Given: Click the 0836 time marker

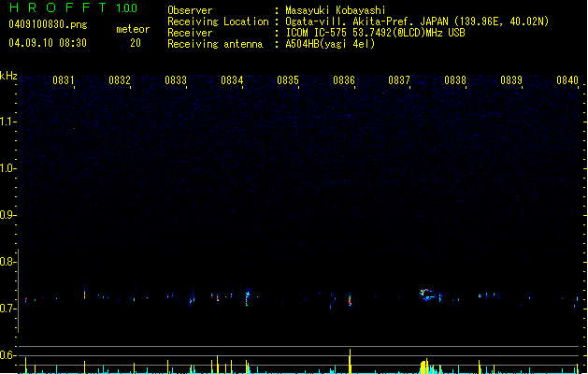Looking at the screenshot, I should [x=344, y=80].
